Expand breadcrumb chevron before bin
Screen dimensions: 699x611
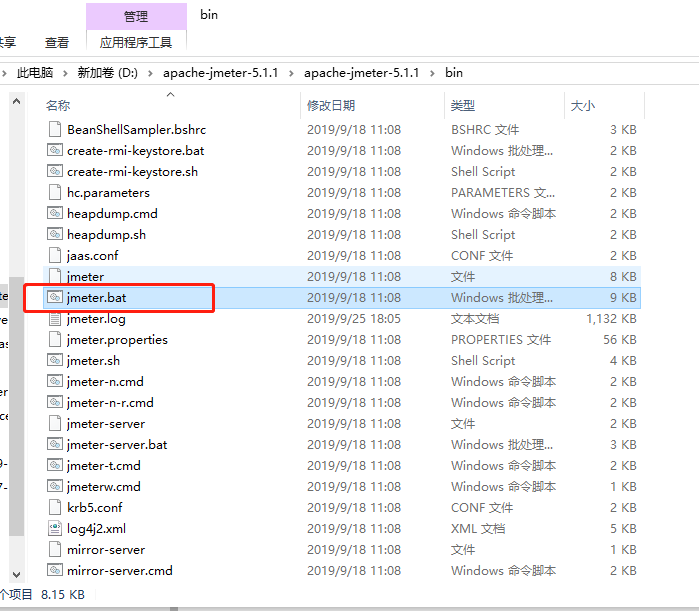coord(432,73)
